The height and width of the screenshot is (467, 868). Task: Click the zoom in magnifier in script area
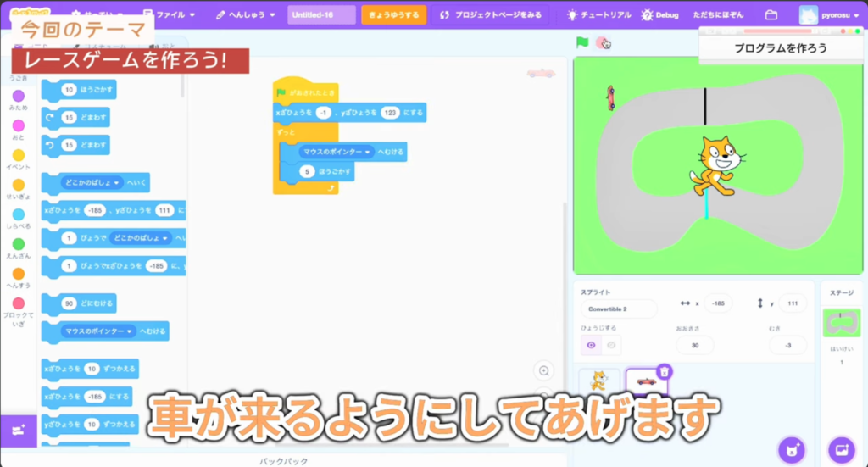click(x=544, y=370)
